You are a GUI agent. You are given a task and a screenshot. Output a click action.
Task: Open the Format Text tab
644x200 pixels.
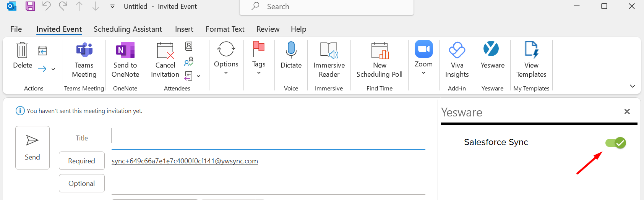[225, 29]
